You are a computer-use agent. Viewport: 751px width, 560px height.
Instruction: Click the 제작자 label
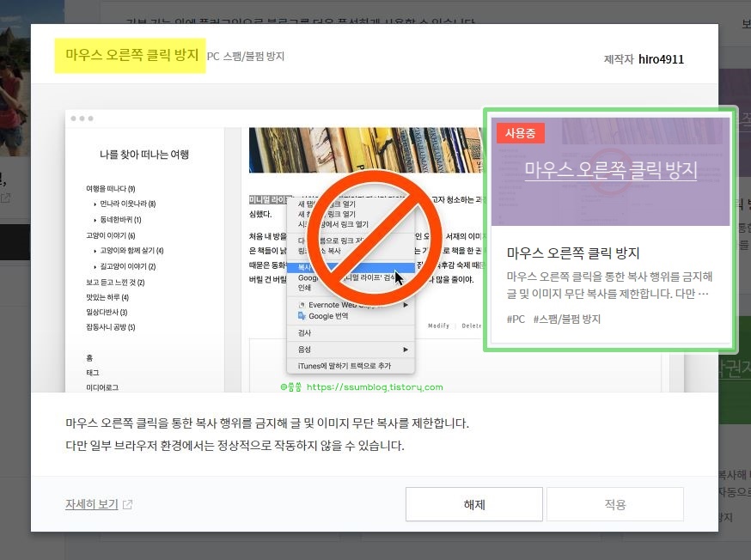[x=619, y=59]
